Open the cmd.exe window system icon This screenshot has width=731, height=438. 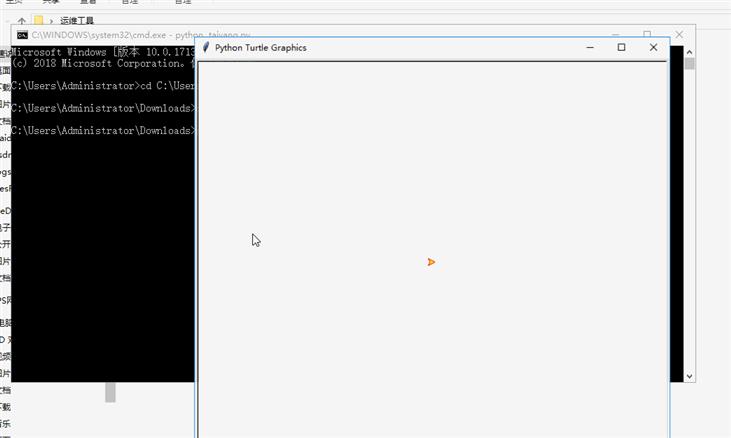(21, 35)
